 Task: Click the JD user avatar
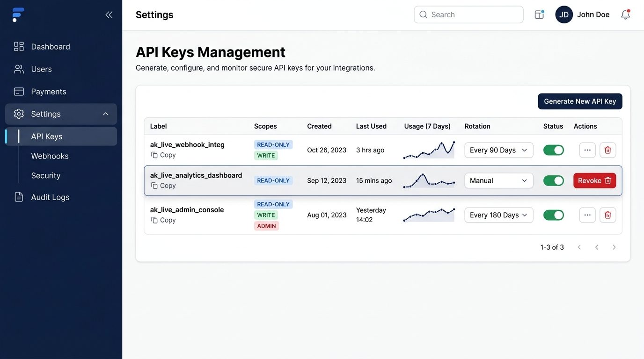point(564,14)
